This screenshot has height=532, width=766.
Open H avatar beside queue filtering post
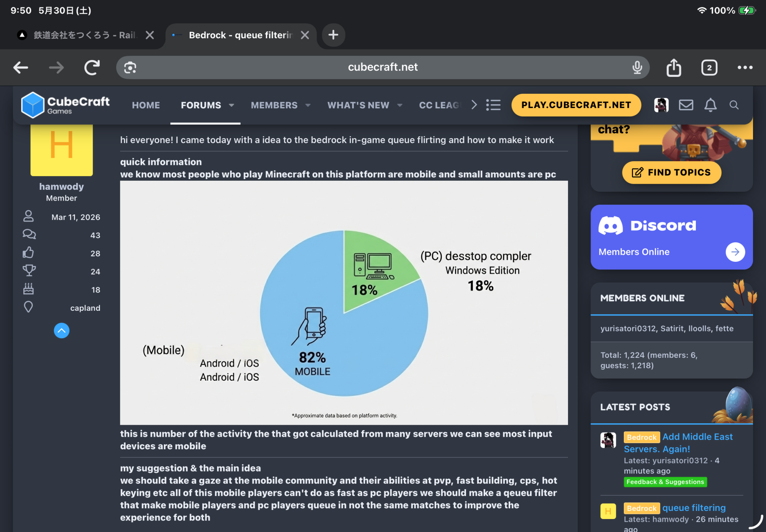[x=608, y=511]
